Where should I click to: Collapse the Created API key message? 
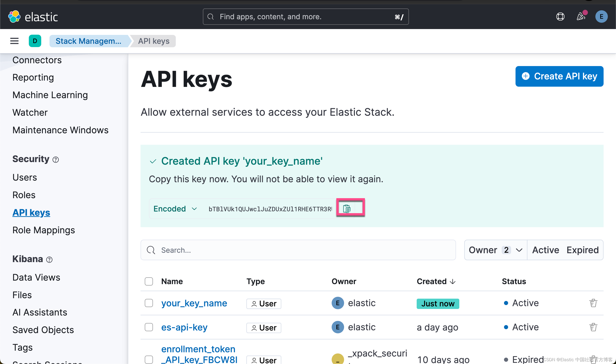tap(153, 161)
